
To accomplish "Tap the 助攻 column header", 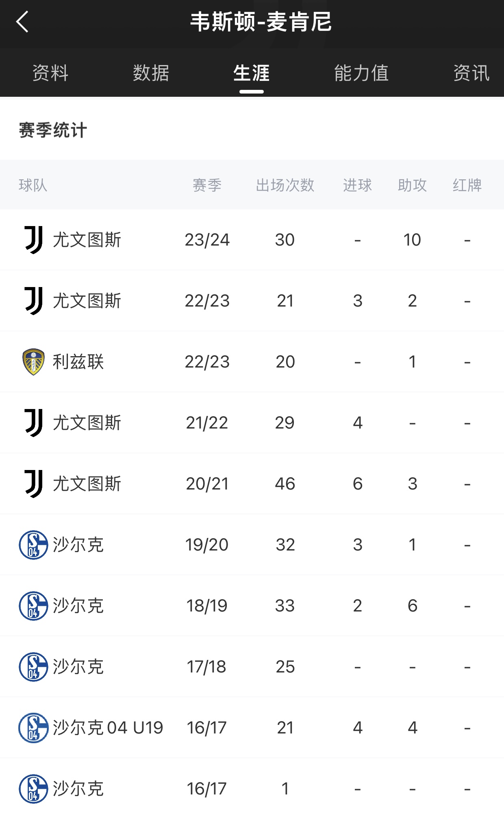I will (412, 185).
